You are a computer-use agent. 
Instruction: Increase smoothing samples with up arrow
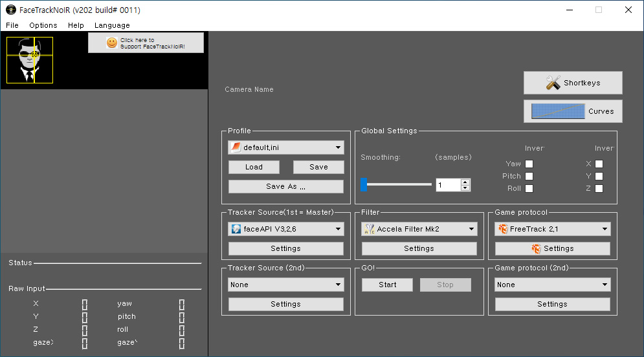tap(465, 182)
